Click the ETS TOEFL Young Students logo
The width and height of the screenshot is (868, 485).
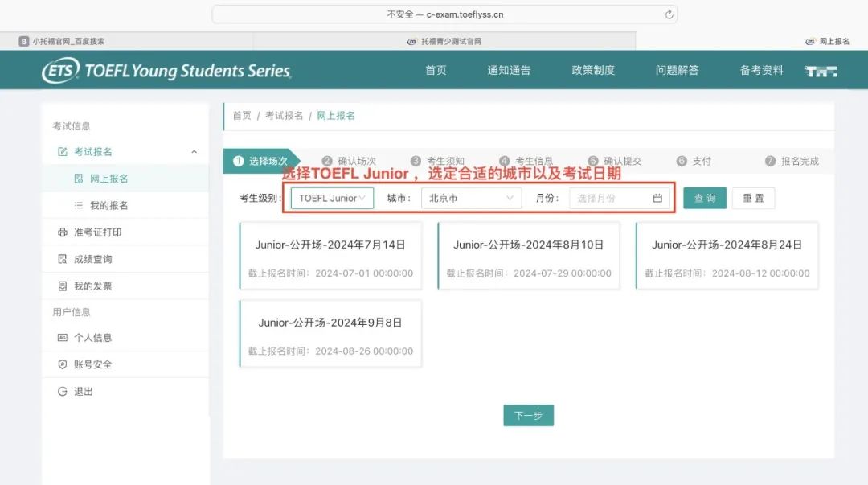coord(166,71)
